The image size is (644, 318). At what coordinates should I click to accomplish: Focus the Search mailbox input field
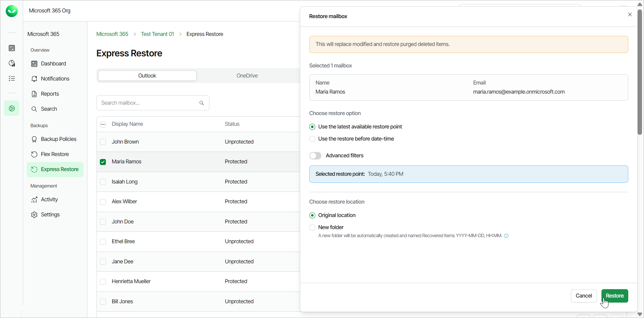(x=153, y=103)
